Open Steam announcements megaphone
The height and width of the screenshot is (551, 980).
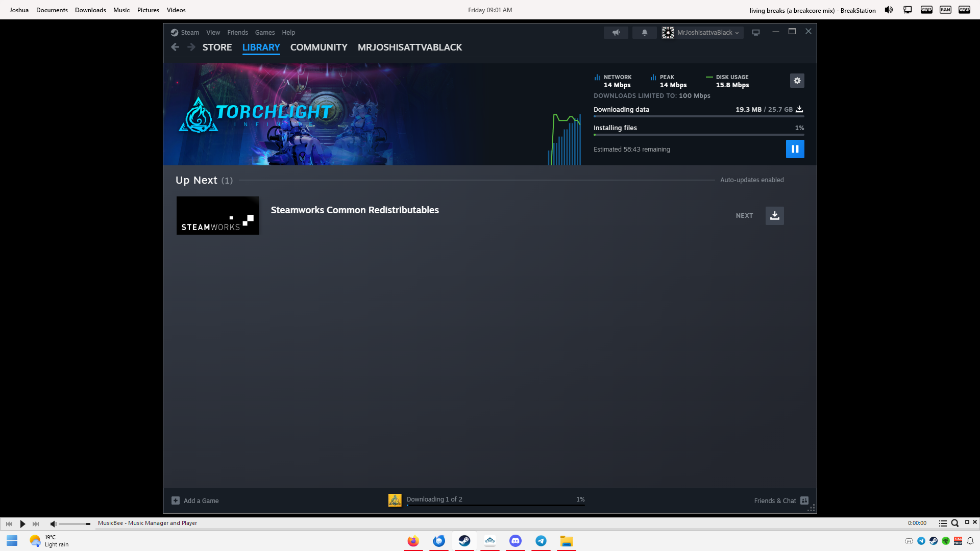click(x=616, y=32)
